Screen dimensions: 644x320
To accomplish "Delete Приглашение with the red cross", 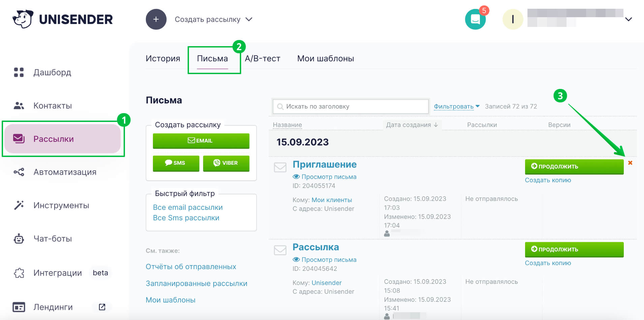I will click(x=630, y=163).
